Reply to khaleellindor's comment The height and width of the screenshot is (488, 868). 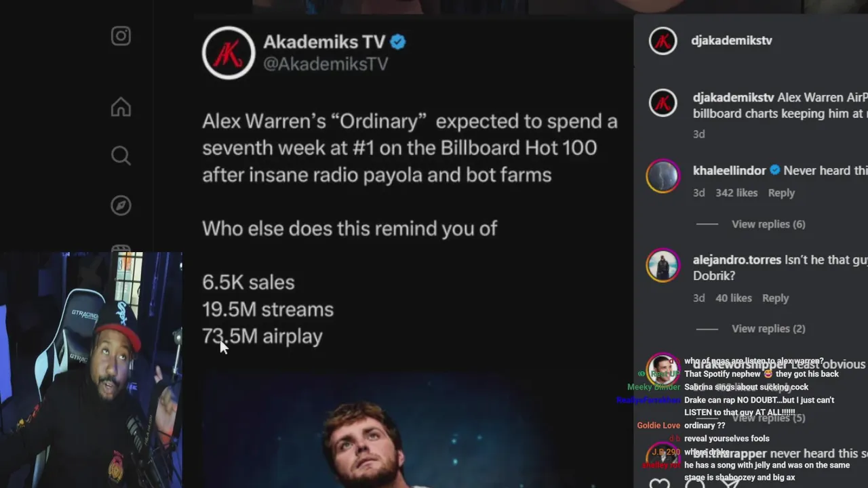pyautogui.click(x=781, y=192)
